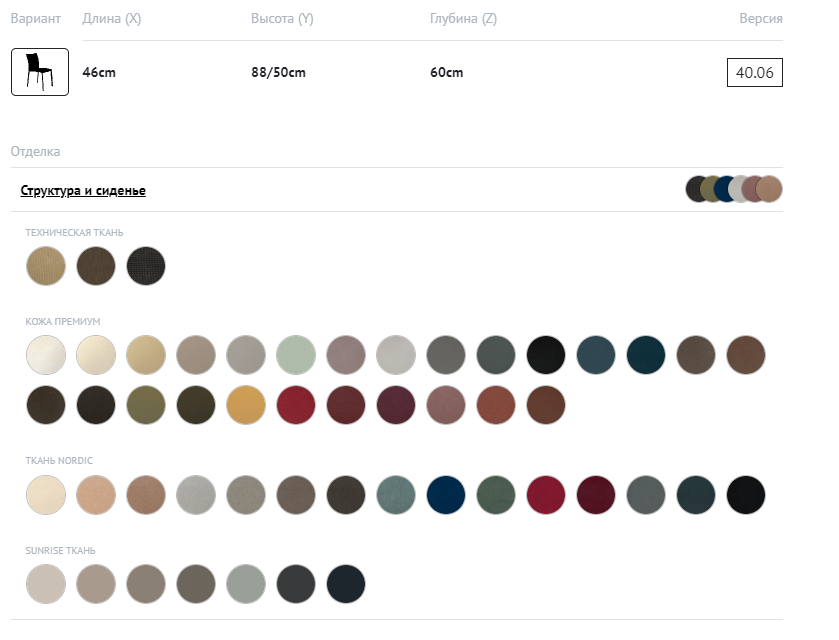Select the black chair variant icon
This screenshot has width=839, height=640.
[40, 72]
